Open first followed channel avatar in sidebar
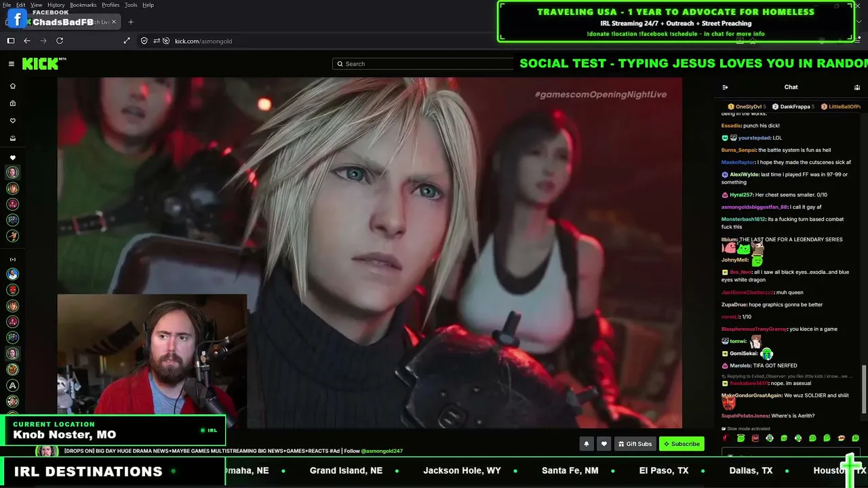868x488 pixels. click(12, 173)
